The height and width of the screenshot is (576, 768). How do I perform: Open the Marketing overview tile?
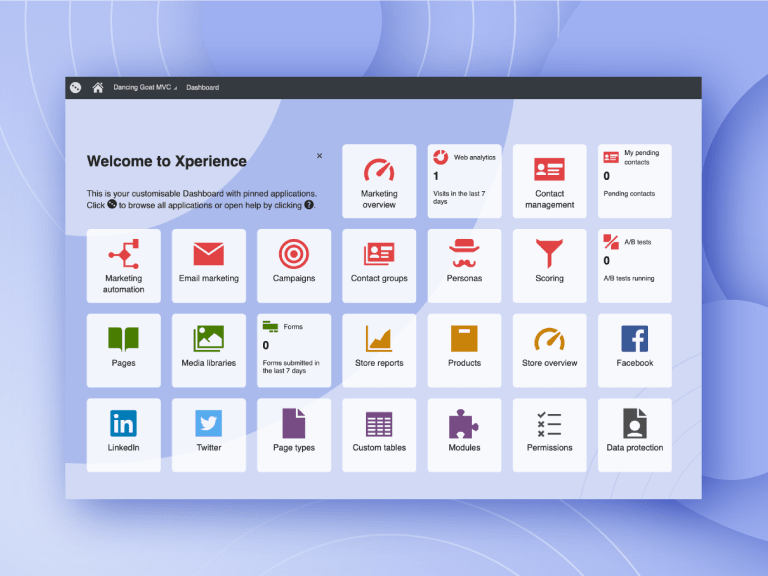(x=379, y=181)
